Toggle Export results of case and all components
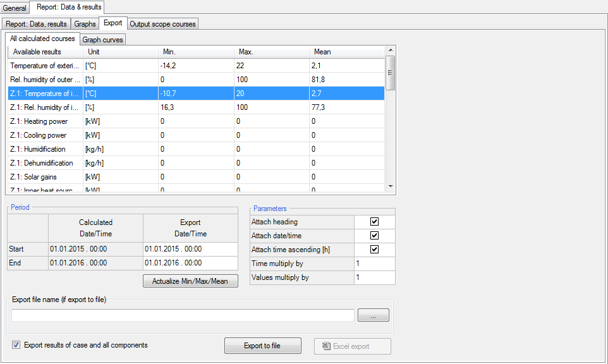Viewport: 608px width, 364px height. [x=16, y=345]
